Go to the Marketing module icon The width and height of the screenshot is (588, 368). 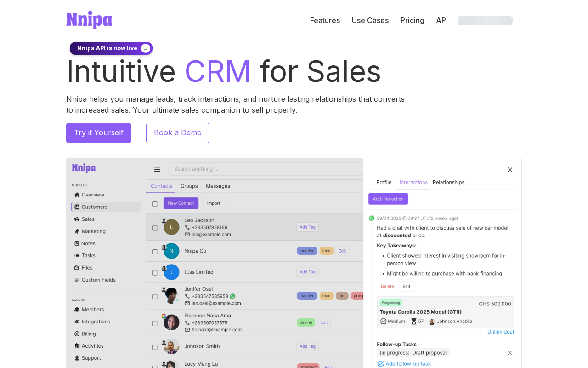[77, 231]
